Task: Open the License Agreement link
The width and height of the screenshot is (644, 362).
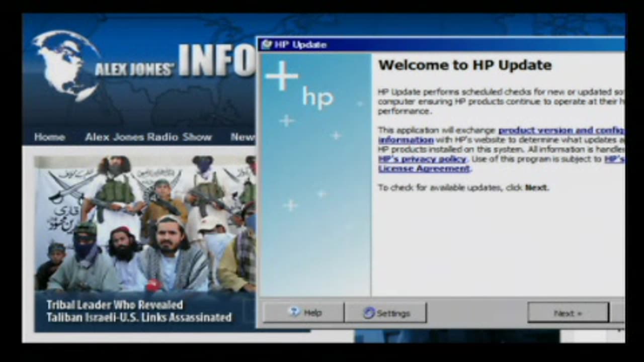Action: coord(424,168)
